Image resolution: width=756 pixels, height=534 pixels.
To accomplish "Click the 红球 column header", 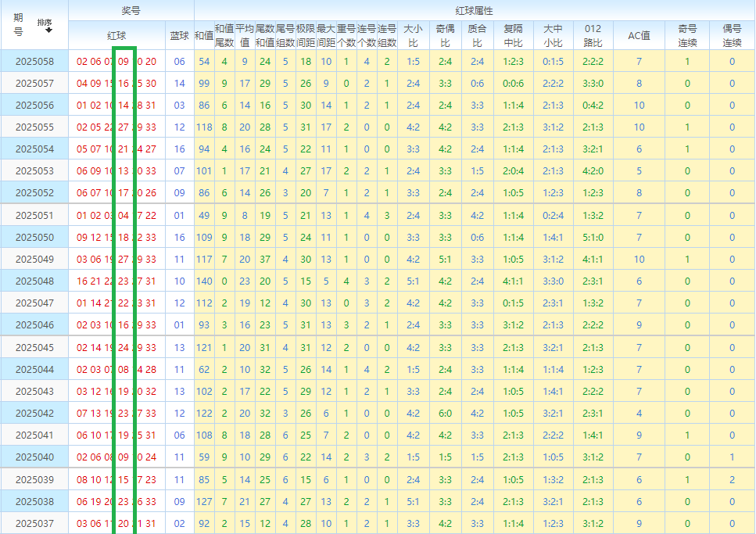I will [x=116, y=35].
